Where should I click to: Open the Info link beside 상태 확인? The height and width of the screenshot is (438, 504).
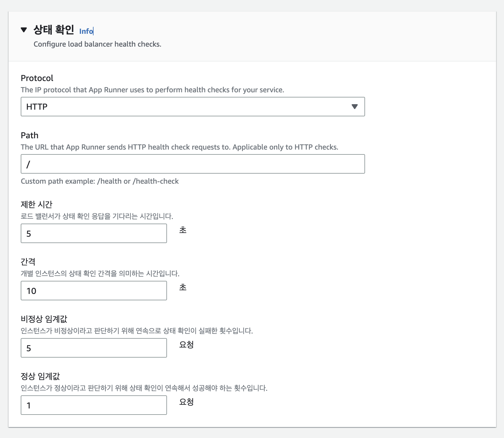[86, 31]
